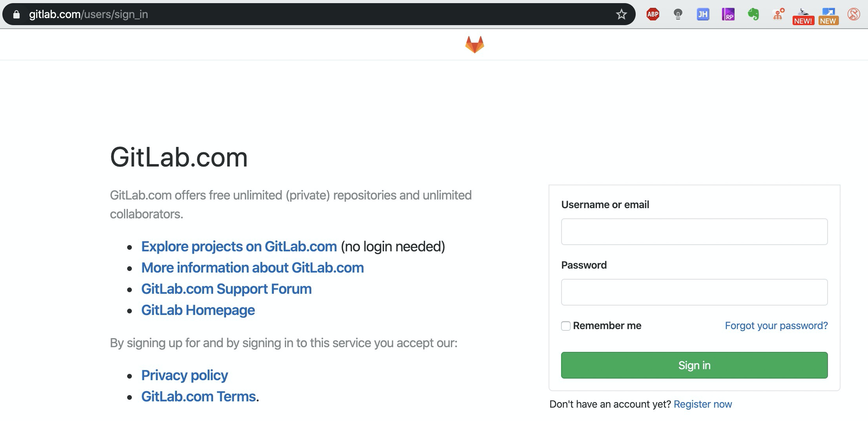Click into the Password field

[x=694, y=292]
